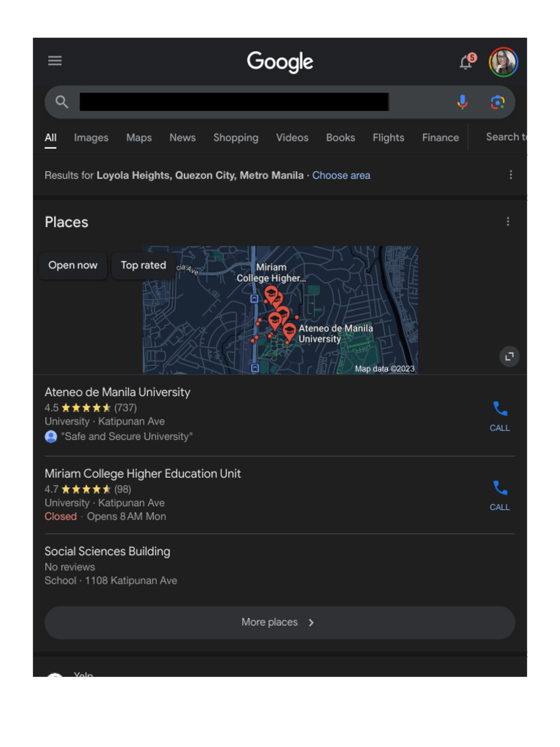
Task: Click Miriam College rating 4.7 stars
Action: [x=87, y=489]
